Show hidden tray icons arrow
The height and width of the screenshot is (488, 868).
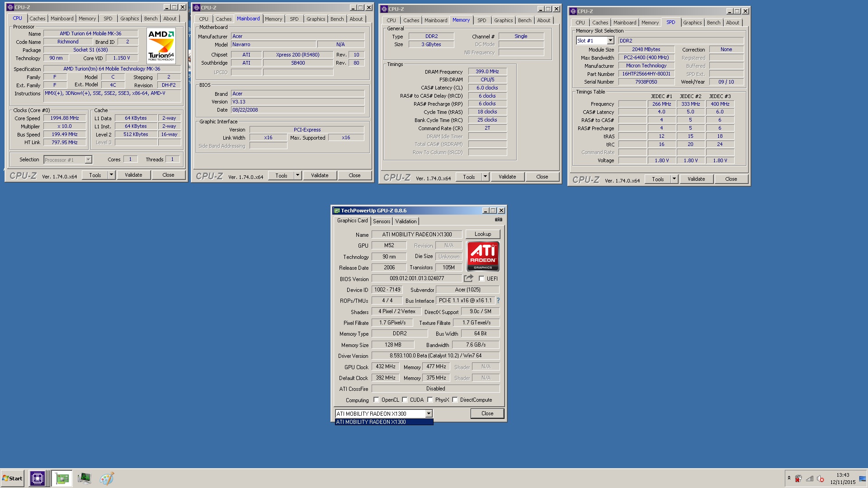coord(789,478)
